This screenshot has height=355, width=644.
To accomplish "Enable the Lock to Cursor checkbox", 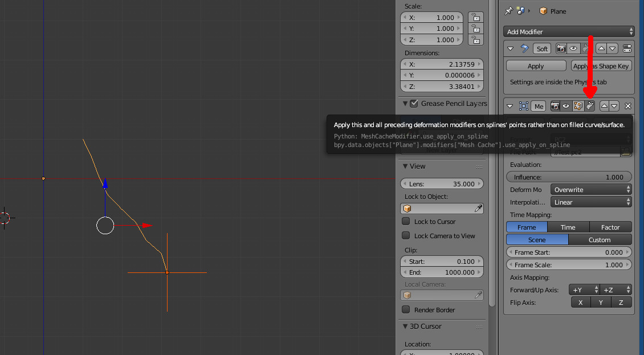I will pos(406,222).
